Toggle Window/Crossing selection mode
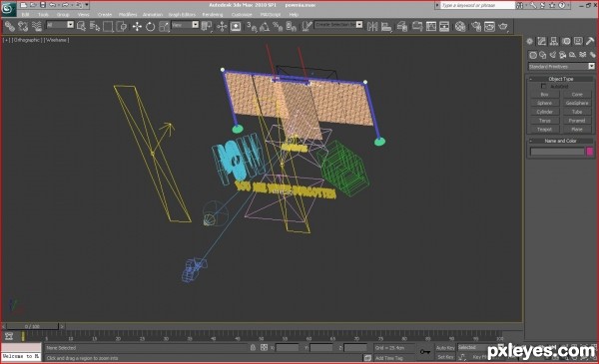This screenshot has width=599, height=364. [122, 26]
